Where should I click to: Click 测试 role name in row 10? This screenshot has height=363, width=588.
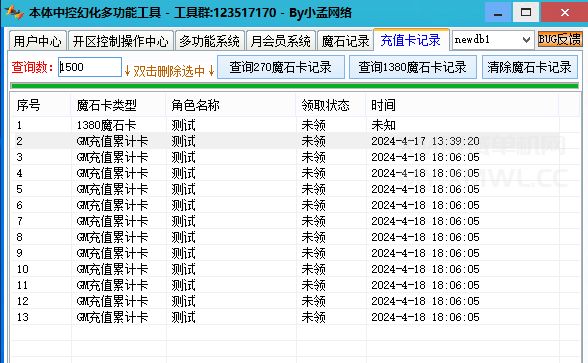click(183, 269)
